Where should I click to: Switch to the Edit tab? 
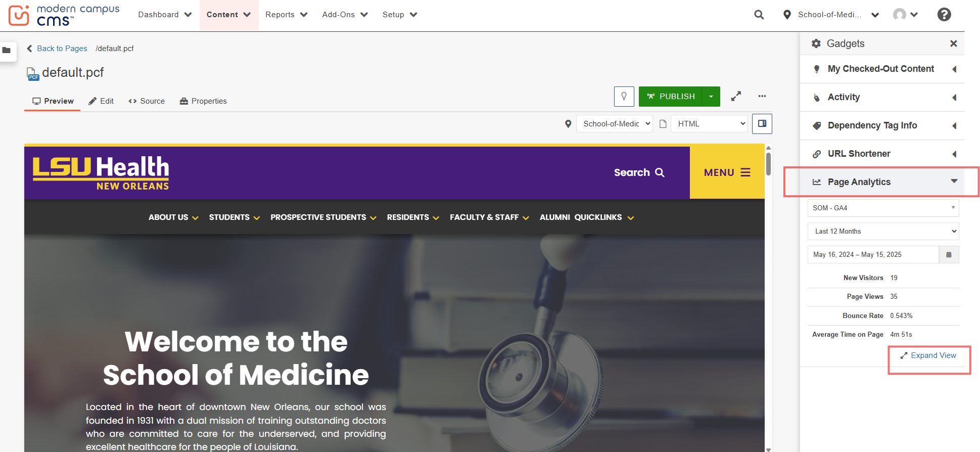pos(101,101)
